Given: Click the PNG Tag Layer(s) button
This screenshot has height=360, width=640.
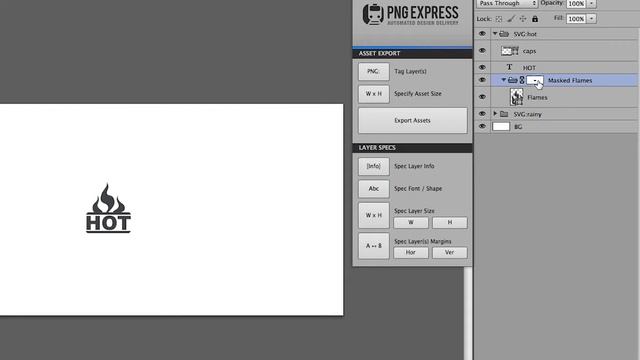Looking at the screenshot, I should pyautogui.click(x=373, y=71).
